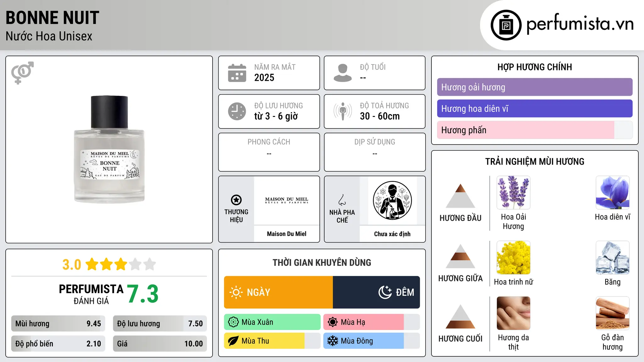
Task: Select the Hương da thịt skin image
Action: tap(514, 313)
